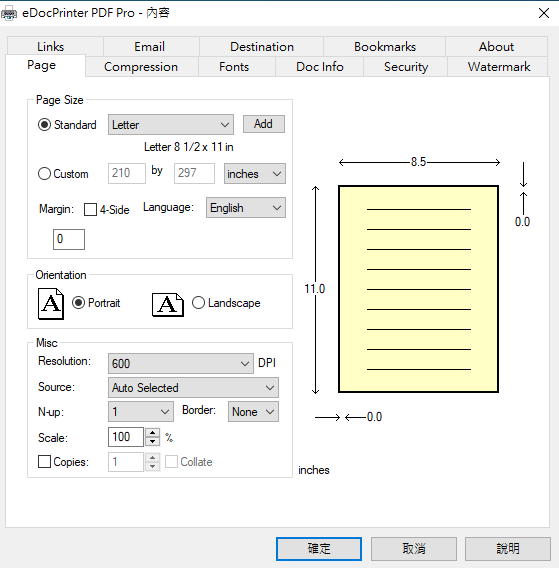The image size is (559, 568).
Task: Click the 確定 (OK) button
Action: coord(319,548)
